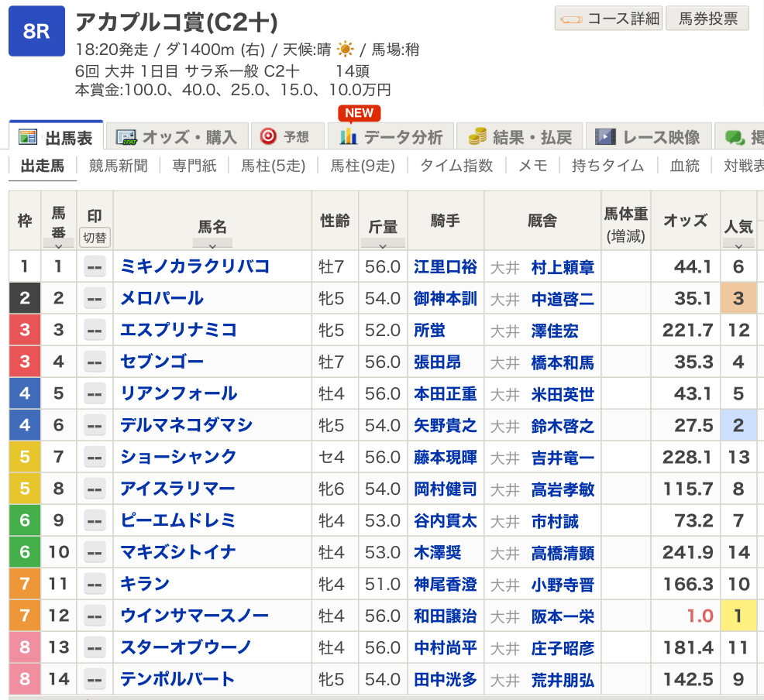The width and height of the screenshot is (764, 700).
Task: Click the 8R race number badge
Action: pyautogui.click(x=36, y=31)
